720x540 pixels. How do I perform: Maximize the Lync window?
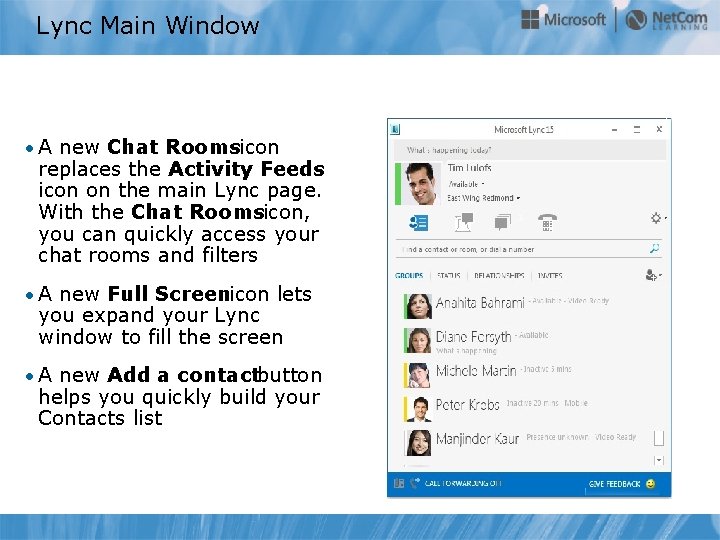tap(636, 129)
